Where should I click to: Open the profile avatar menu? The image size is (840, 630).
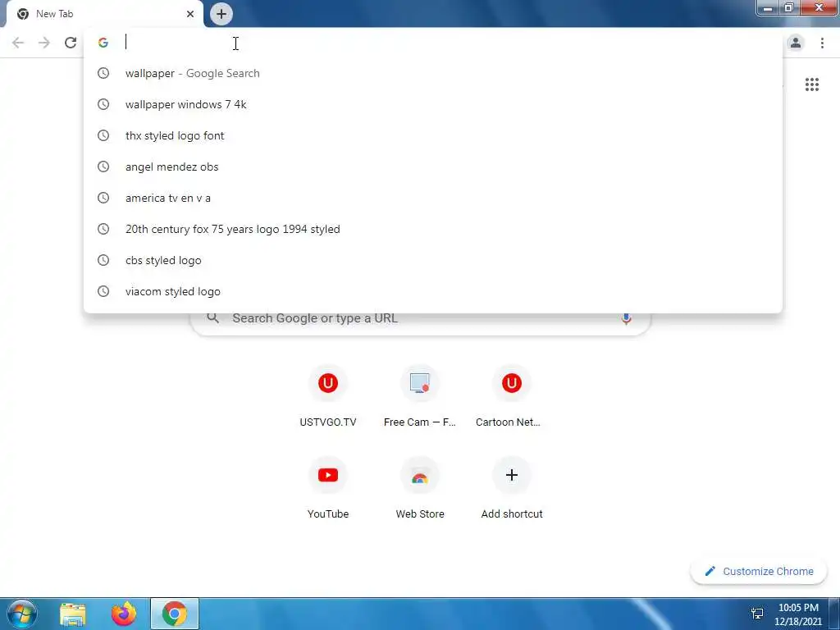796,43
